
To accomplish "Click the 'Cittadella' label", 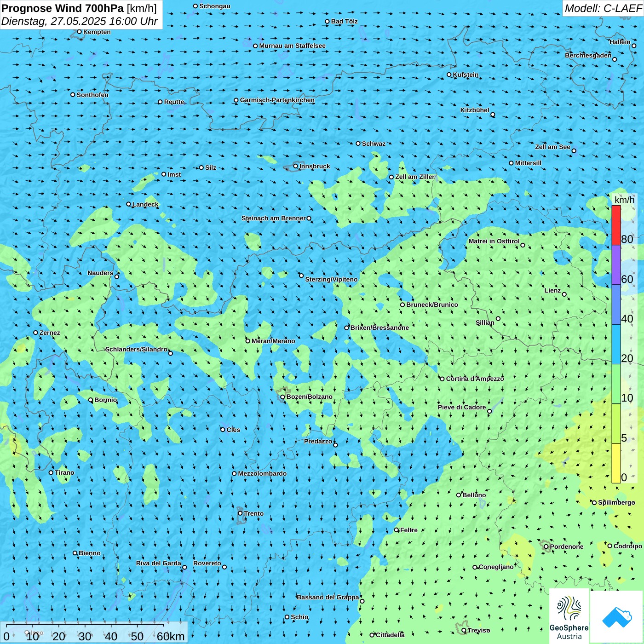I will tap(390, 635).
